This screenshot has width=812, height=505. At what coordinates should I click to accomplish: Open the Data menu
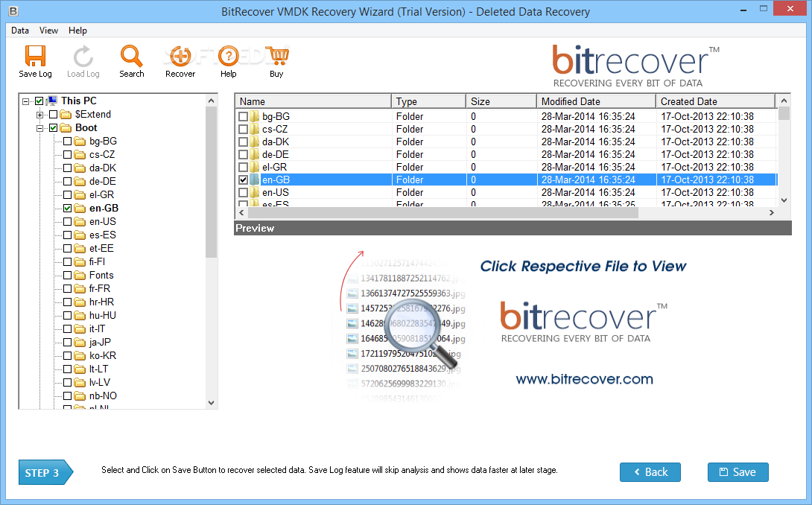tap(20, 31)
